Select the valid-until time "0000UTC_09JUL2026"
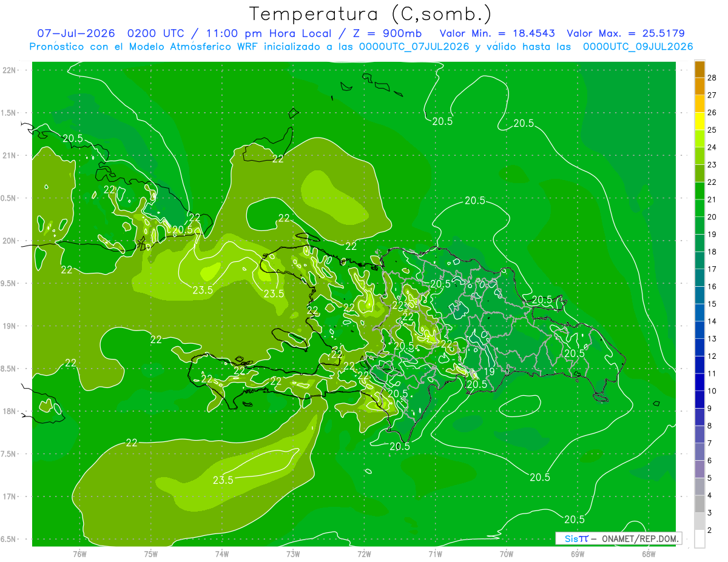 point(638,47)
